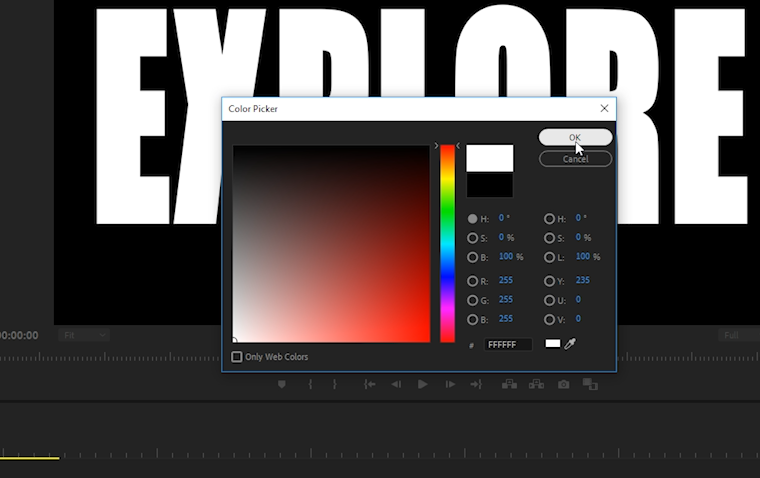Image resolution: width=760 pixels, height=478 pixels.
Task: Click the hex FFFFFF input field
Action: pyautogui.click(x=508, y=344)
